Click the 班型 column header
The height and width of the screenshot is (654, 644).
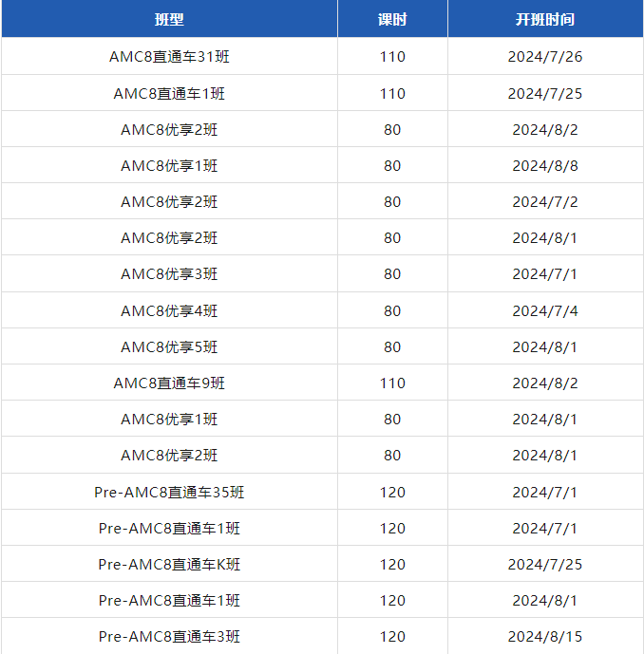tap(169, 19)
